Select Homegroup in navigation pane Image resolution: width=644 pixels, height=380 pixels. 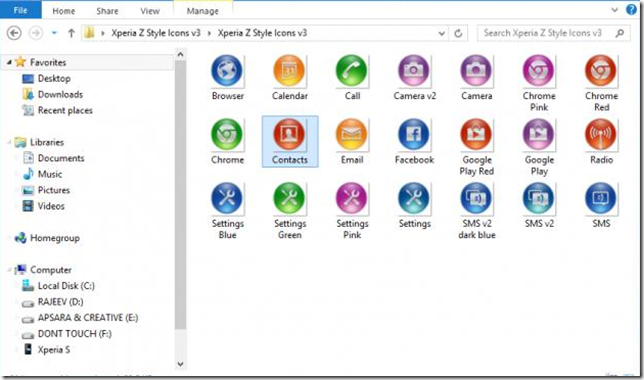(x=55, y=238)
